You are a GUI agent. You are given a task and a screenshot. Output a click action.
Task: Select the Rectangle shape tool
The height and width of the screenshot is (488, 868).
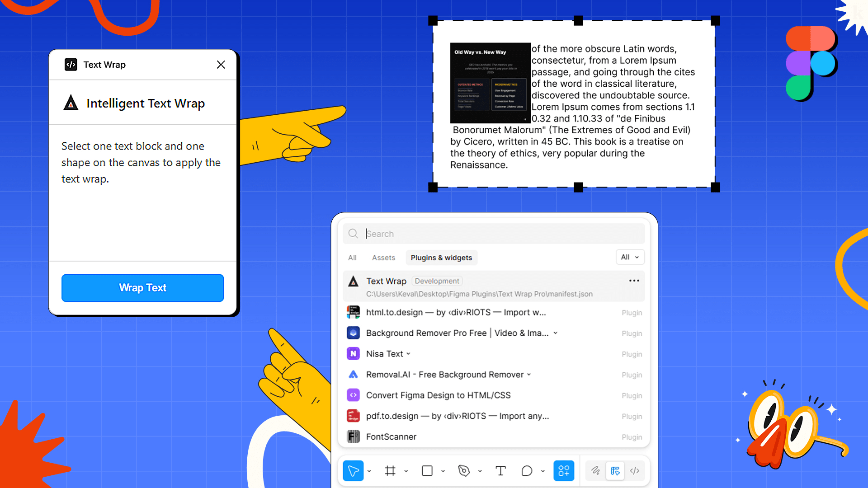pyautogui.click(x=427, y=471)
